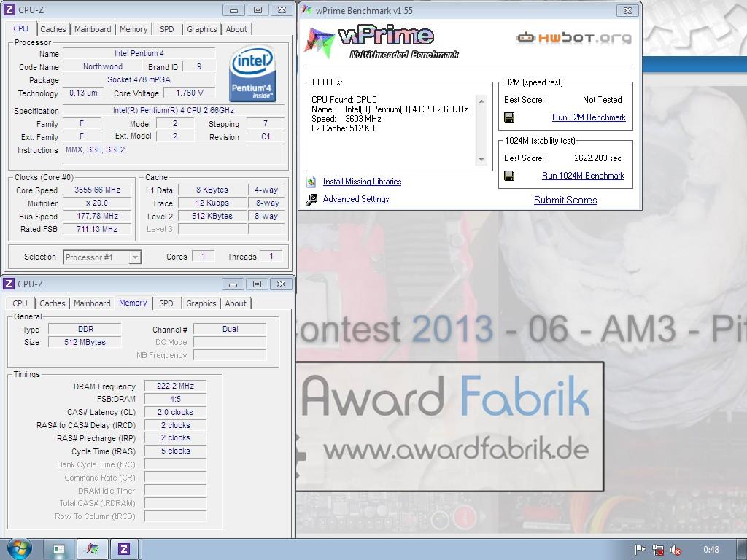This screenshot has height=560, width=747.
Task: Open SPD tab in top CPU-Z window
Action: point(167,29)
